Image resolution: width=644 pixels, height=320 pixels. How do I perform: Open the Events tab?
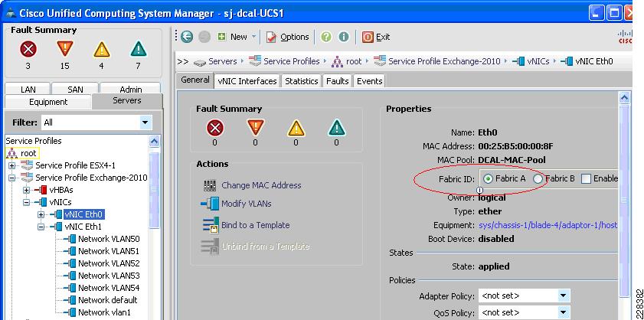click(370, 81)
